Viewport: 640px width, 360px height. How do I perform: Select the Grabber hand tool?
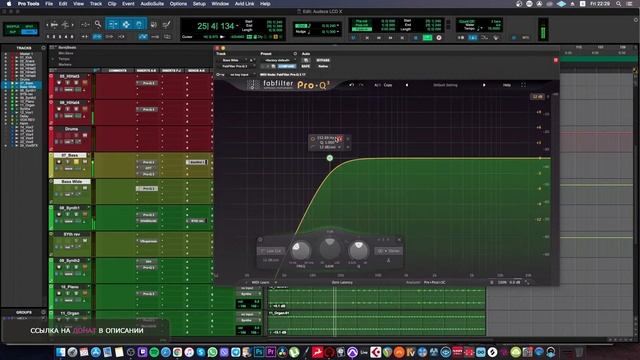point(139,24)
